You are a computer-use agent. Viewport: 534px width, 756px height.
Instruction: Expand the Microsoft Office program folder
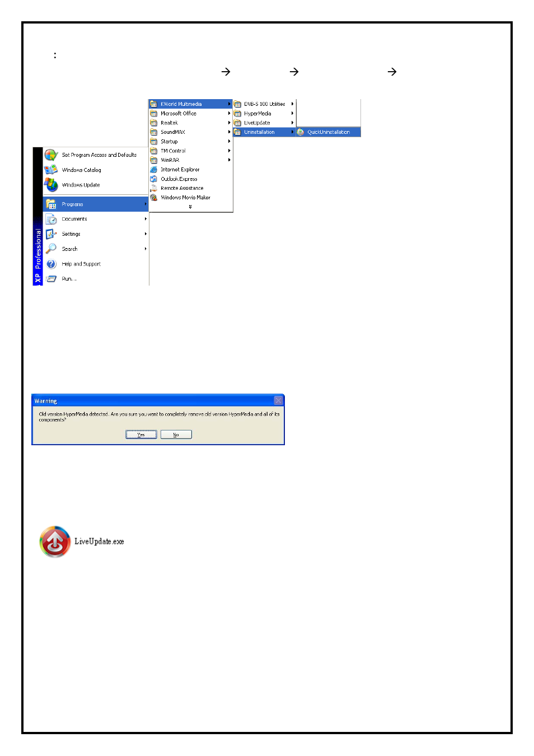pyautogui.click(x=190, y=114)
